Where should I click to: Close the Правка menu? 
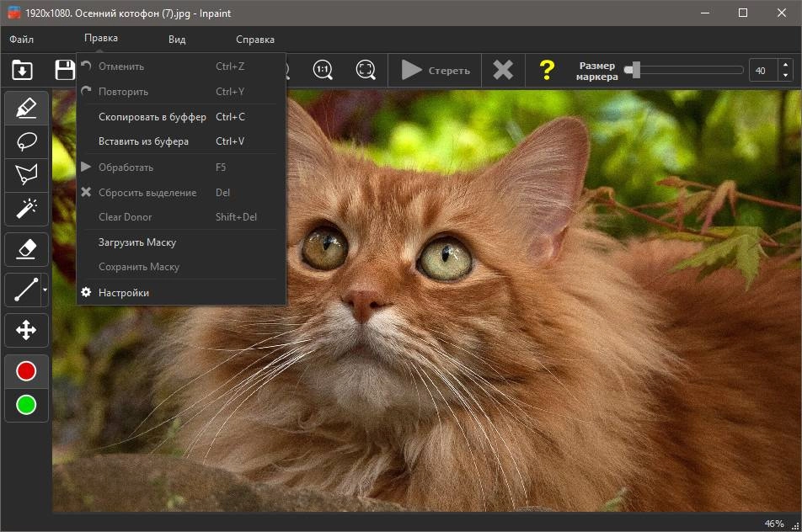pos(101,39)
